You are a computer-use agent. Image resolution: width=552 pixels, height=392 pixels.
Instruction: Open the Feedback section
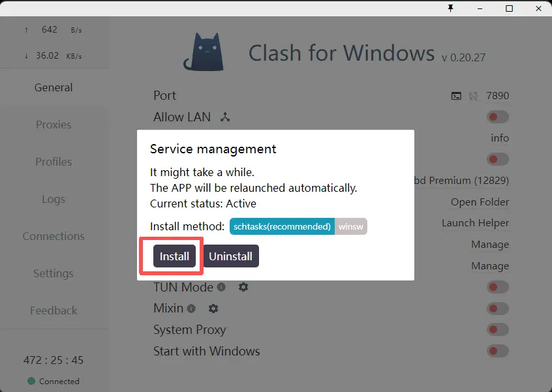[x=54, y=310]
